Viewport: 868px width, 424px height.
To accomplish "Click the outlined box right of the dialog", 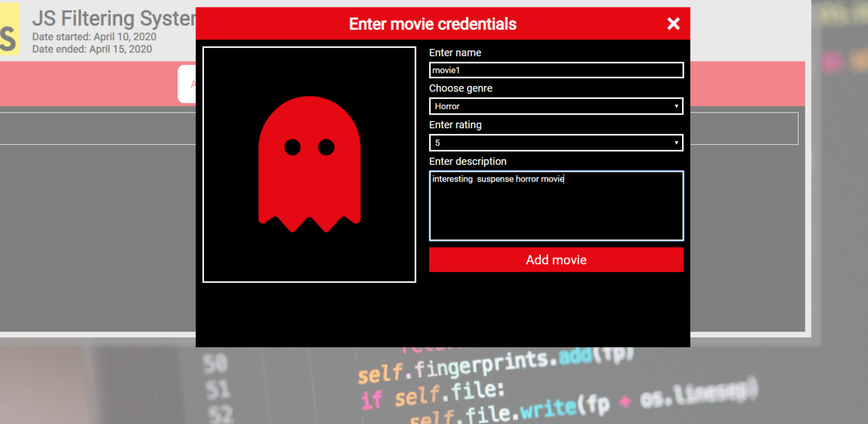I will coord(744,128).
